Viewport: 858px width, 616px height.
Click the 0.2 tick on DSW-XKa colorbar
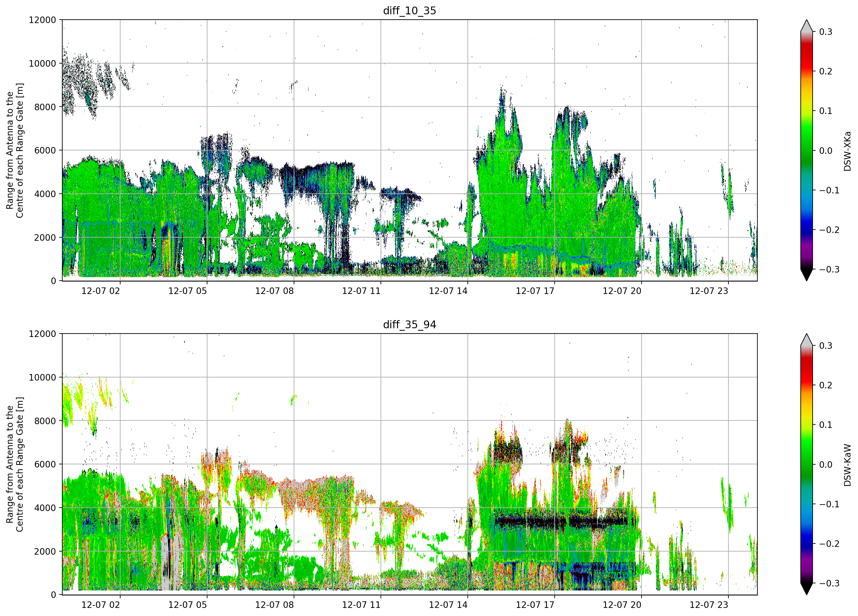(826, 72)
